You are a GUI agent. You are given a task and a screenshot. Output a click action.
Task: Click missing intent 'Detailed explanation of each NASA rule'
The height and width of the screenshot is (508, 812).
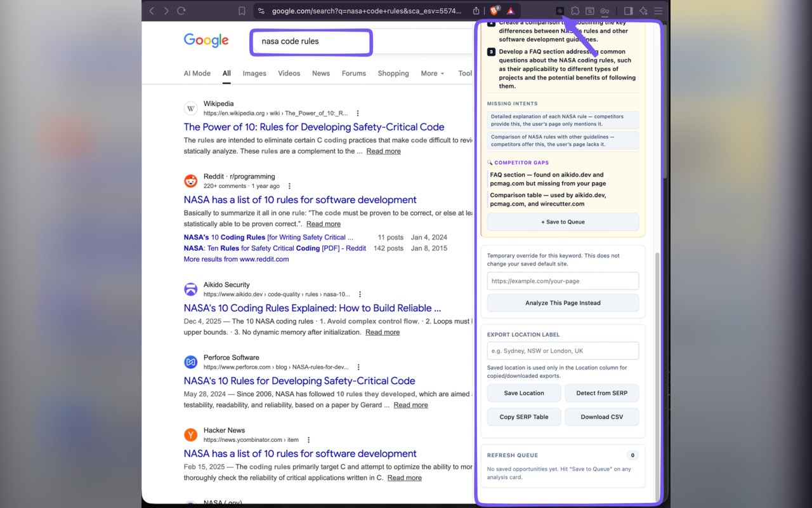click(x=563, y=120)
